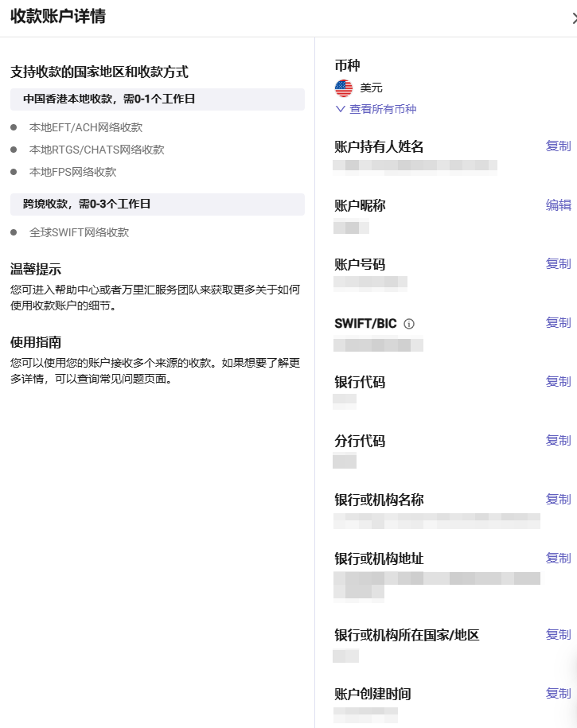Close the 收款账户详情 panel

coord(573,18)
